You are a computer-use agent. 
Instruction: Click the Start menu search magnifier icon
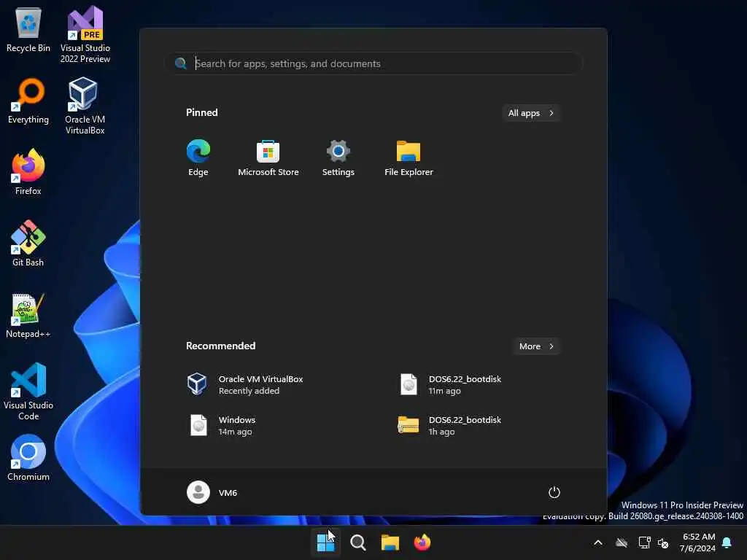pyautogui.click(x=181, y=63)
